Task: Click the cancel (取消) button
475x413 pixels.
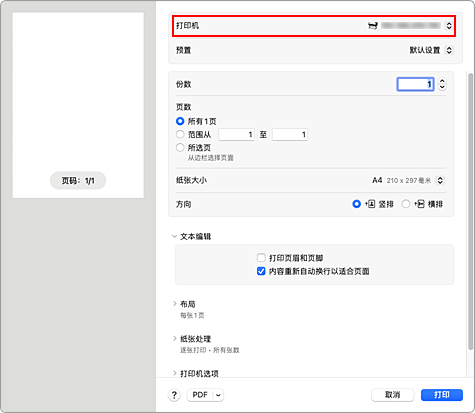Action: coord(392,395)
